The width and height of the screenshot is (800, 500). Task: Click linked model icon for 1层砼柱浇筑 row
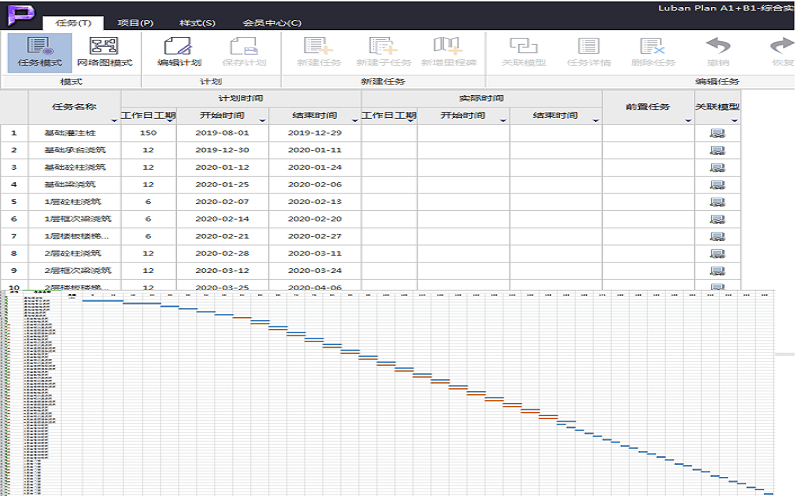pyautogui.click(x=717, y=202)
